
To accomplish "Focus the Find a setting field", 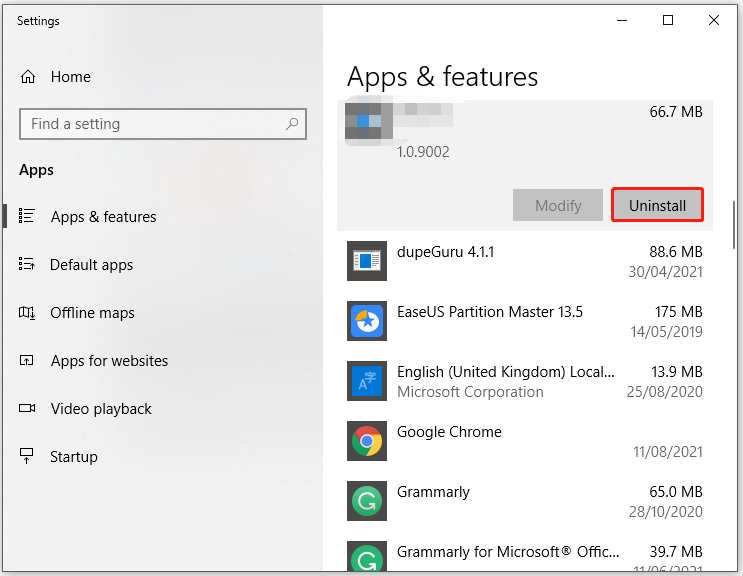I will 163,124.
